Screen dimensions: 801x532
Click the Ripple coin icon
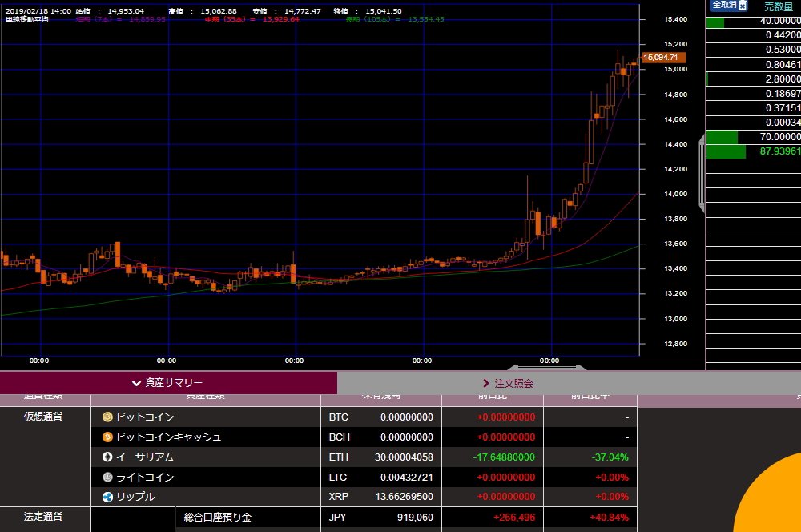[x=107, y=497]
